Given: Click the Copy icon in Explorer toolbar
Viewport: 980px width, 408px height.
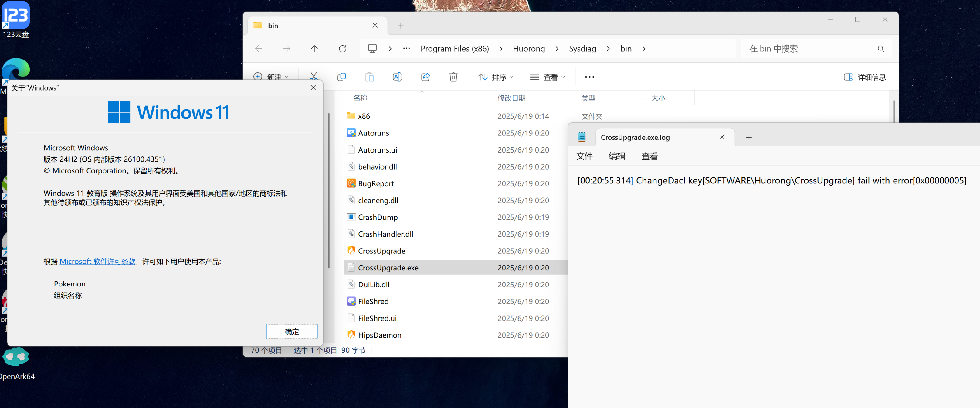Looking at the screenshot, I should click(x=342, y=77).
